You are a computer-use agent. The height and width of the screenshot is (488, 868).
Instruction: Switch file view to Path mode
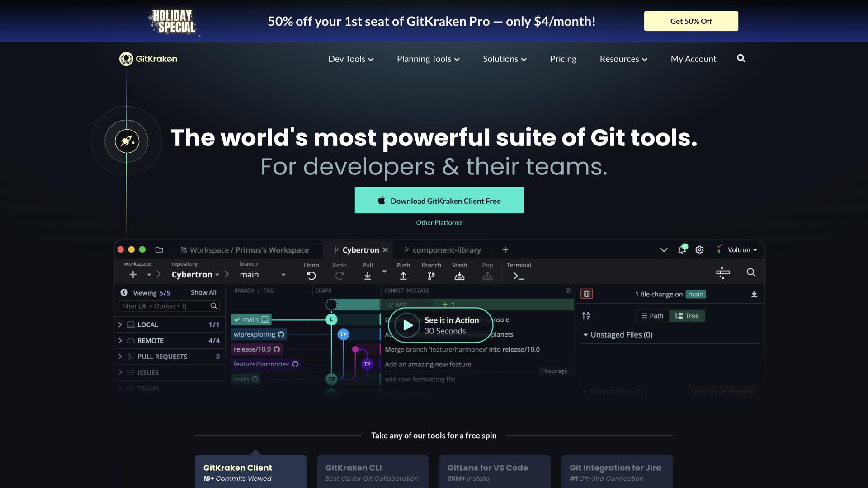pos(652,315)
